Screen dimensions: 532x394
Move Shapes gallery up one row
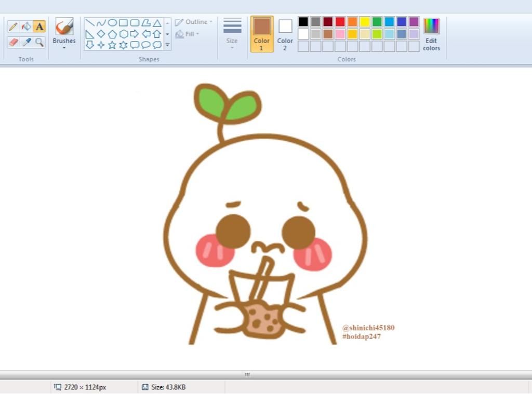click(x=167, y=23)
